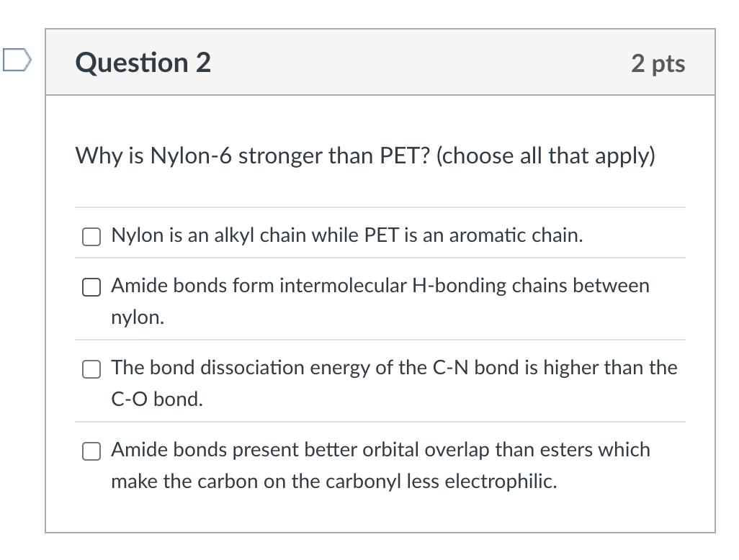Click the bookmark marker beside the question
The image size is (739, 560).
tap(16, 61)
